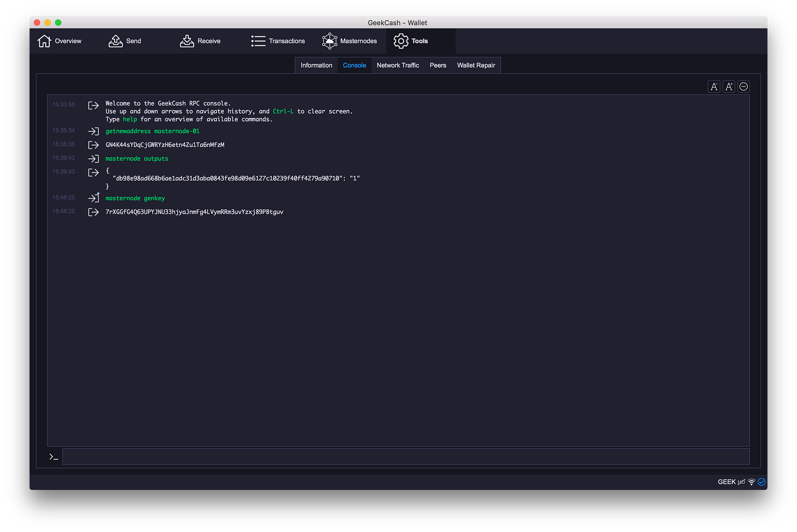This screenshot has height=532, width=797.
Task: Show the Transactions list icon
Action: coord(258,41)
